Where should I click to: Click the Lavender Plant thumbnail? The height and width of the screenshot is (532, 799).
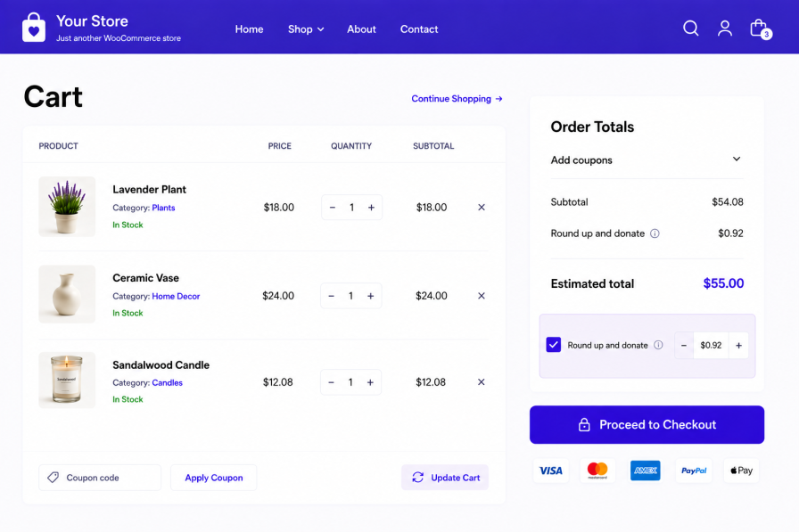[67, 206]
